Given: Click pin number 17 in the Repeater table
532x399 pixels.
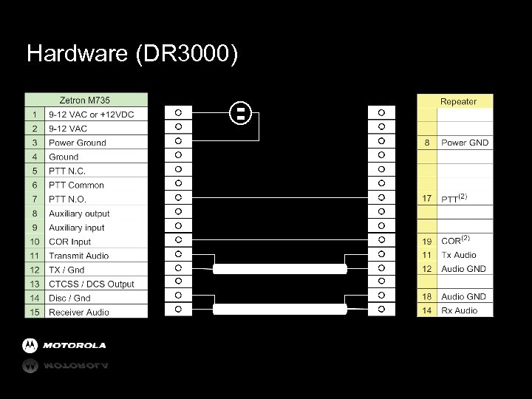Looking at the screenshot, I should [x=427, y=198].
